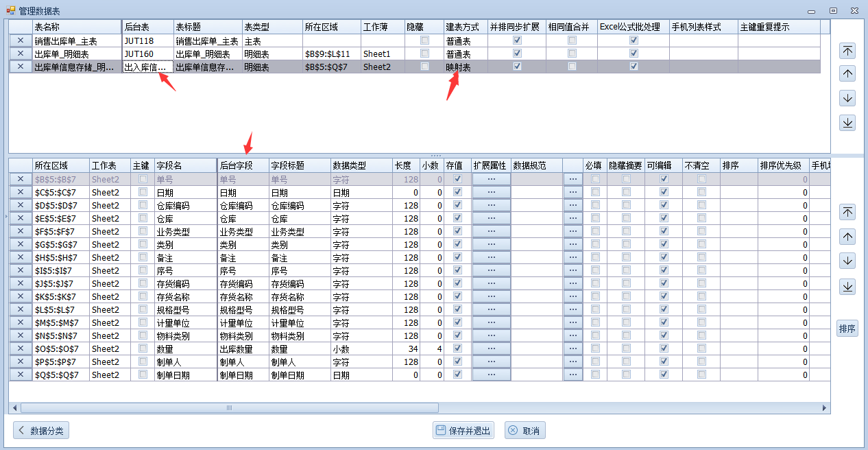Toggle 隐藏 checkbox for 出库单_明细表
Screen dimensions: 868x450
click(x=424, y=54)
